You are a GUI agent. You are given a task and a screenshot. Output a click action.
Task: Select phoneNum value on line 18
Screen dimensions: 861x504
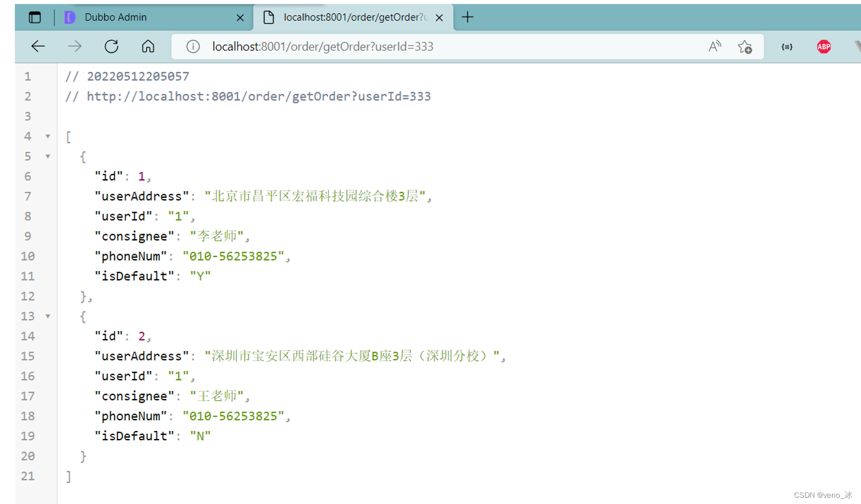tap(233, 416)
